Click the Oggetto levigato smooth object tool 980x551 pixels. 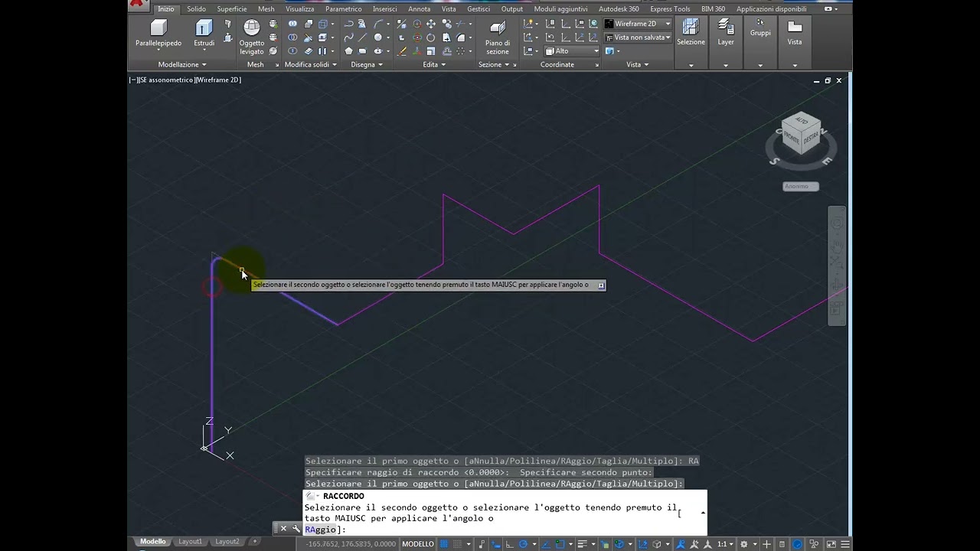click(251, 37)
